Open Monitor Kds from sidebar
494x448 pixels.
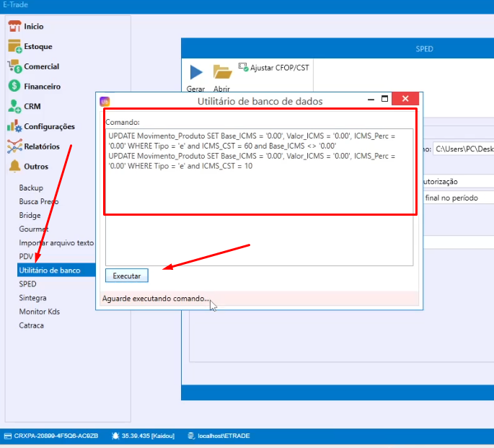[40, 312]
